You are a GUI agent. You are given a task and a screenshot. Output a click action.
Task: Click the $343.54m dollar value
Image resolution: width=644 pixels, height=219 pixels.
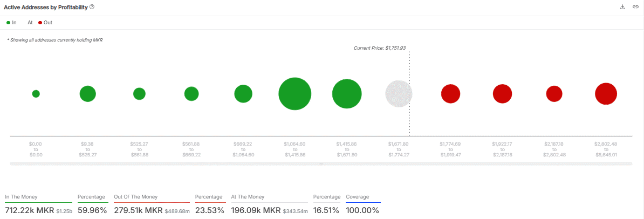(x=295, y=211)
